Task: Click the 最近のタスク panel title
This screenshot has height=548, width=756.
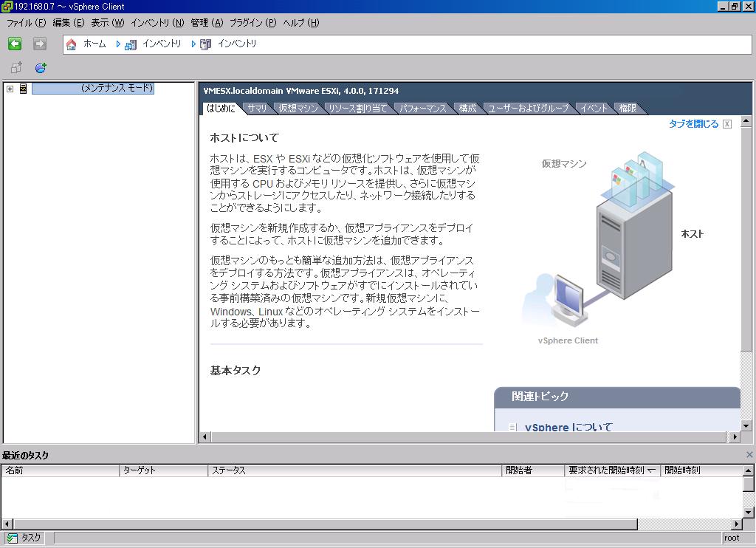Action: (x=26, y=455)
